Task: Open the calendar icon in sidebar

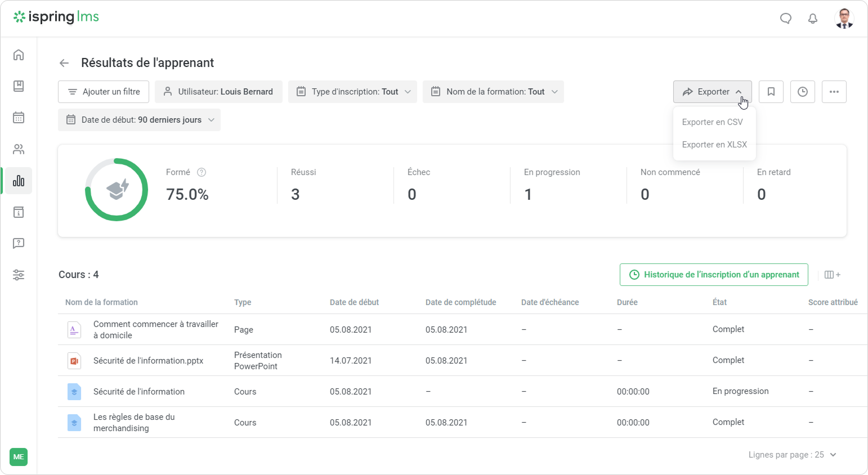Action: 19,118
